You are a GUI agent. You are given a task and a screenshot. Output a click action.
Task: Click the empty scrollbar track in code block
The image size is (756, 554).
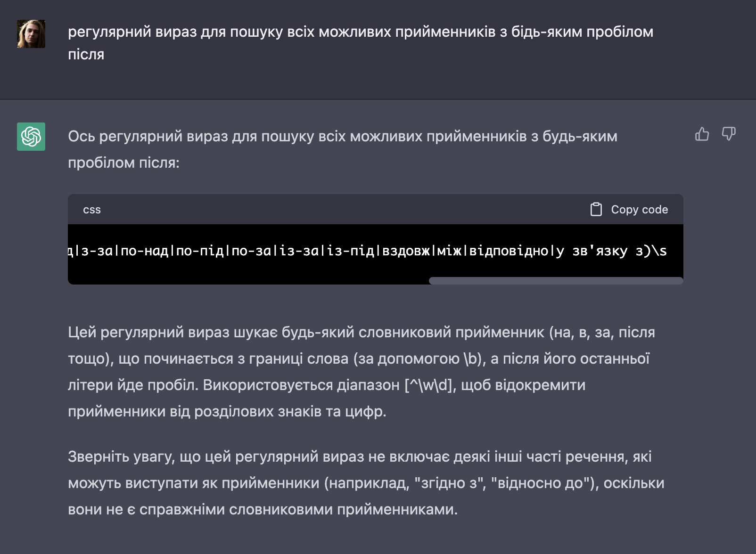(248, 281)
